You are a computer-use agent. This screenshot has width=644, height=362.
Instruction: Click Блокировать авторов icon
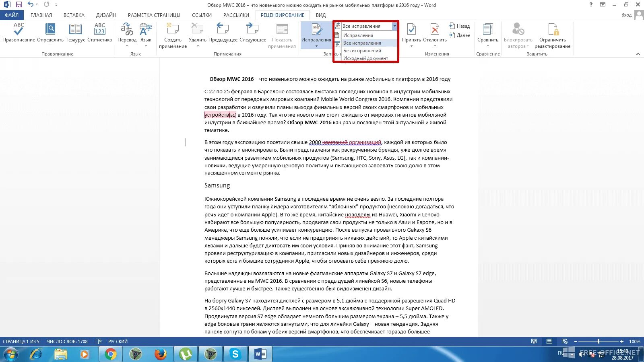[x=518, y=35]
